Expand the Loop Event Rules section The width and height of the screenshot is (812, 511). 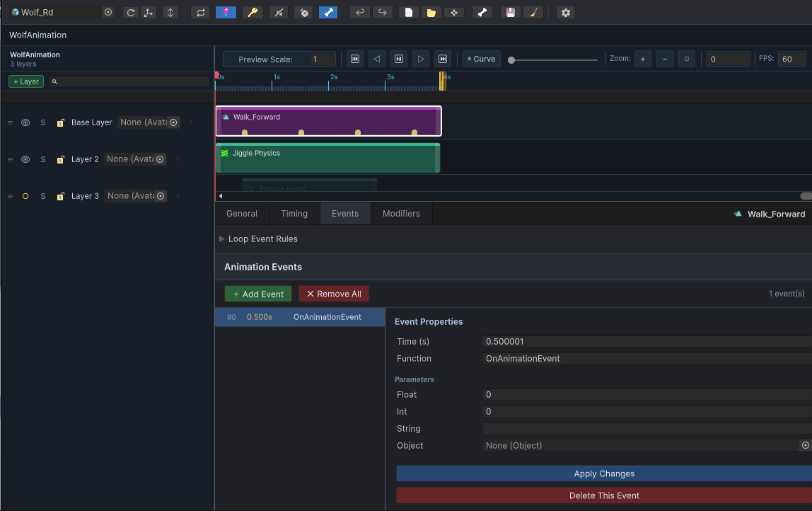[x=221, y=239]
